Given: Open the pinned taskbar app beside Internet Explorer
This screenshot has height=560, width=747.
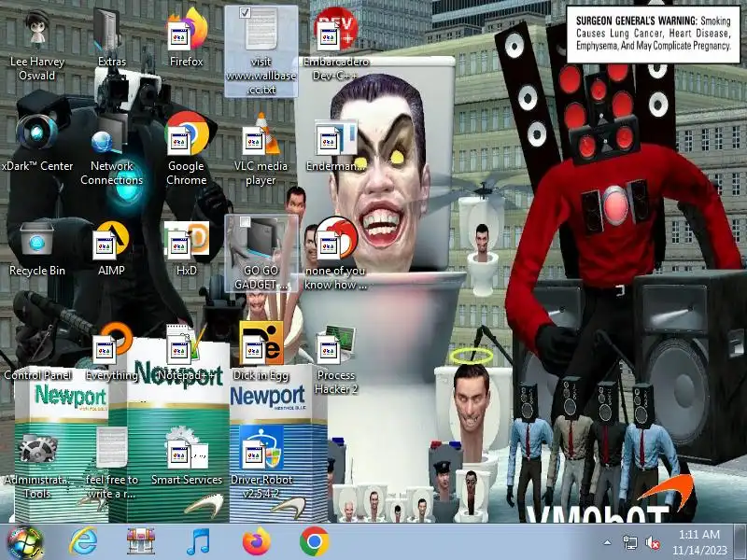Looking at the screenshot, I should [141, 542].
